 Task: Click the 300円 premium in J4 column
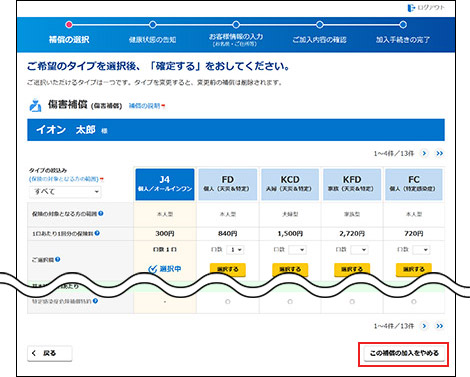point(165,234)
